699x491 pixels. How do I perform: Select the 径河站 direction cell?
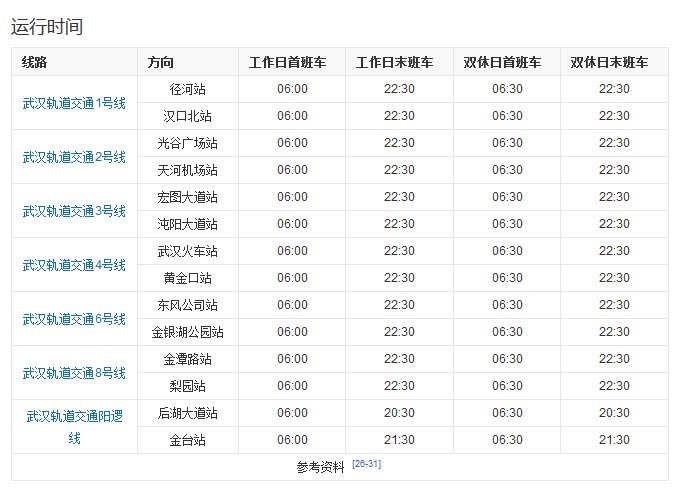pyautogui.click(x=188, y=89)
